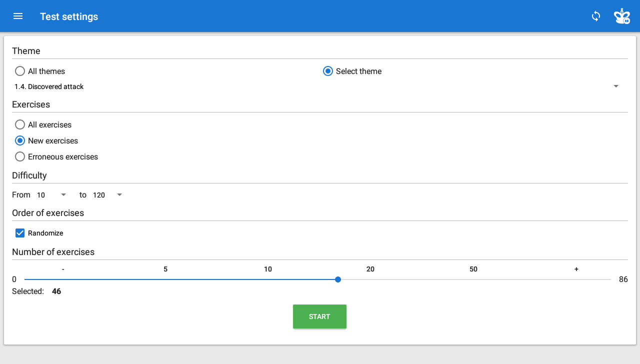Click the Difficulty section heading
This screenshot has width=640, height=364.
(29, 175)
